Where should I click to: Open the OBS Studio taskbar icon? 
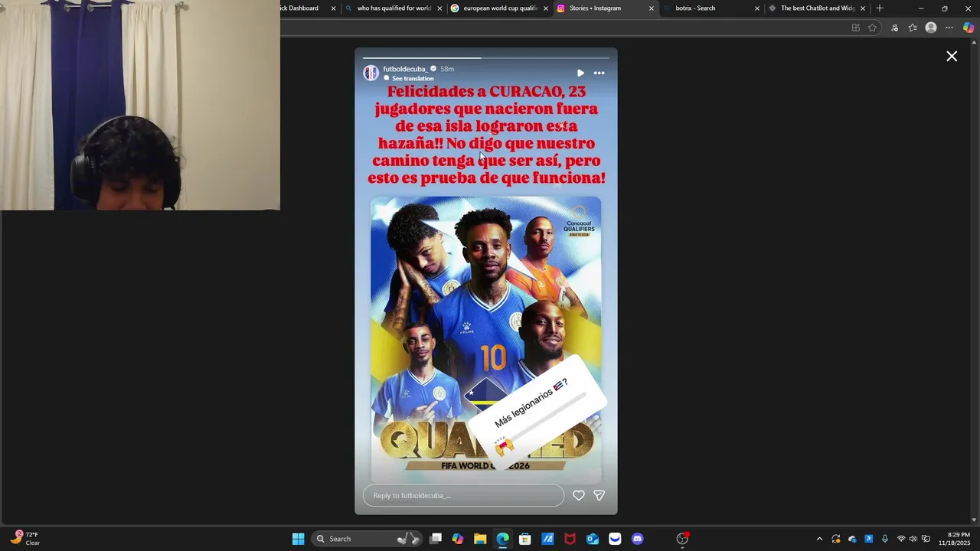[682, 539]
